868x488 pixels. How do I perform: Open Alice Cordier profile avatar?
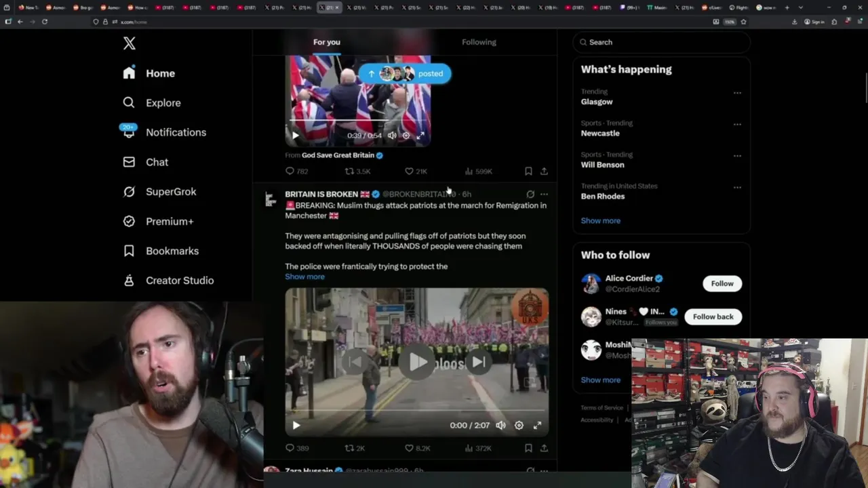tap(591, 283)
